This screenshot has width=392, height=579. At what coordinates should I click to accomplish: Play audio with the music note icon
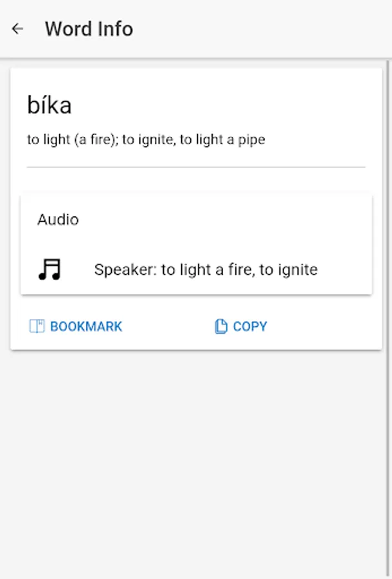click(x=49, y=269)
